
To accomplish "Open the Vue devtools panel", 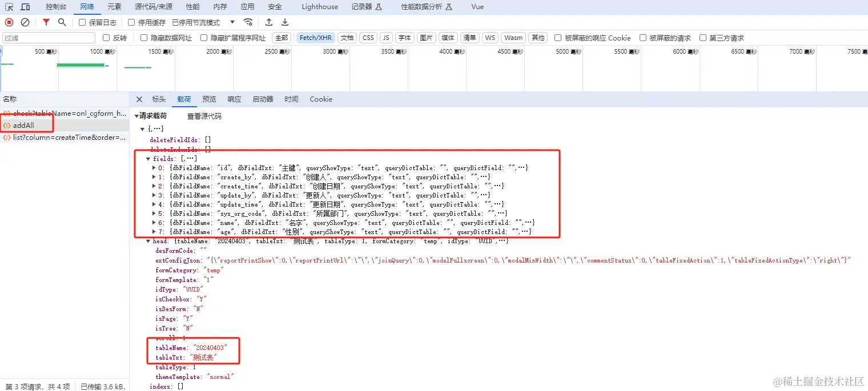I will coord(478,7).
